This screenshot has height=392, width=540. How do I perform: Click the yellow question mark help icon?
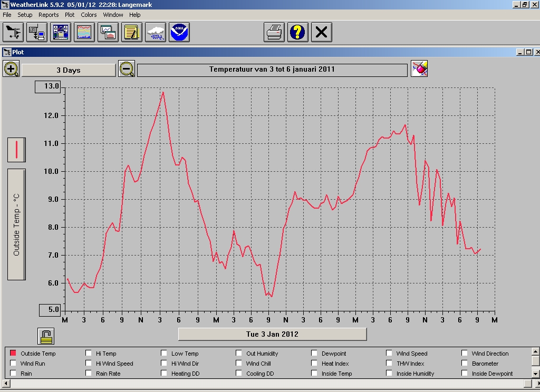[298, 32]
